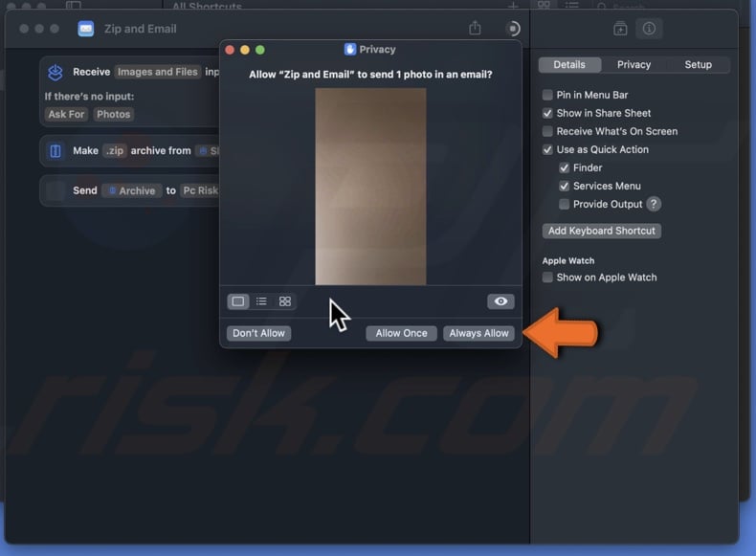The width and height of the screenshot is (756, 556).
Task: Click Always Allow in Privacy dialog
Action: click(478, 333)
